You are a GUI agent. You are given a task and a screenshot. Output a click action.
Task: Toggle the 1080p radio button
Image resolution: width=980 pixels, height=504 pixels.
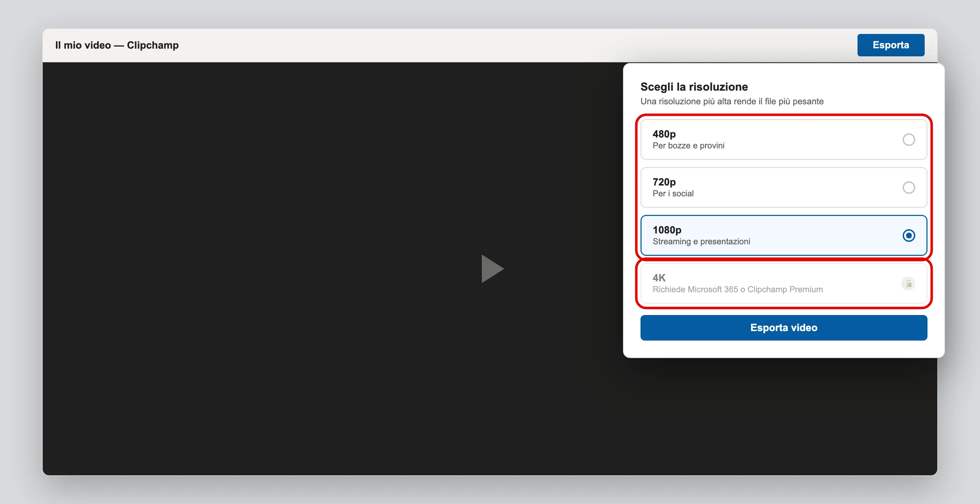point(909,236)
